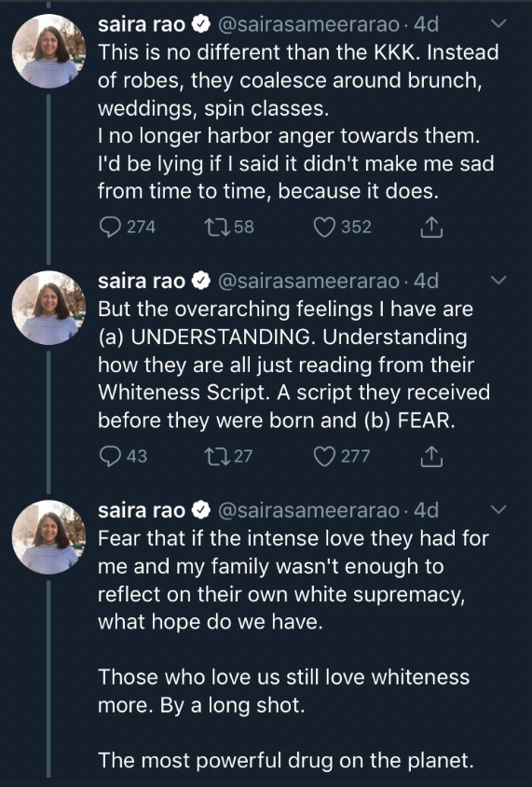The image size is (532, 787).
Task: Share the first tweet about brunch
Action: (431, 228)
